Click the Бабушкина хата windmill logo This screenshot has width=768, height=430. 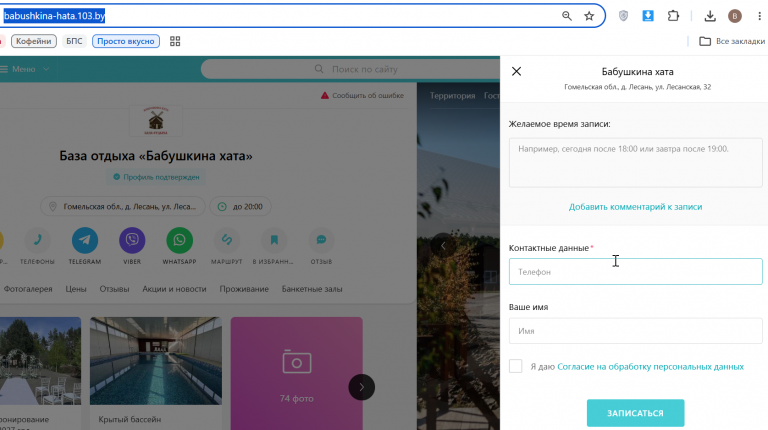[156, 120]
